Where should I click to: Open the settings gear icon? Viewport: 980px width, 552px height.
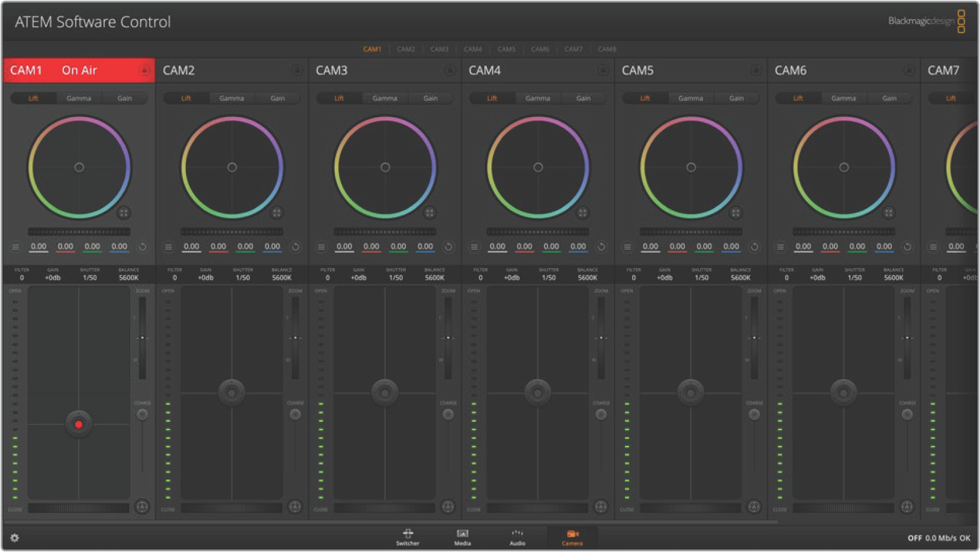(x=15, y=538)
